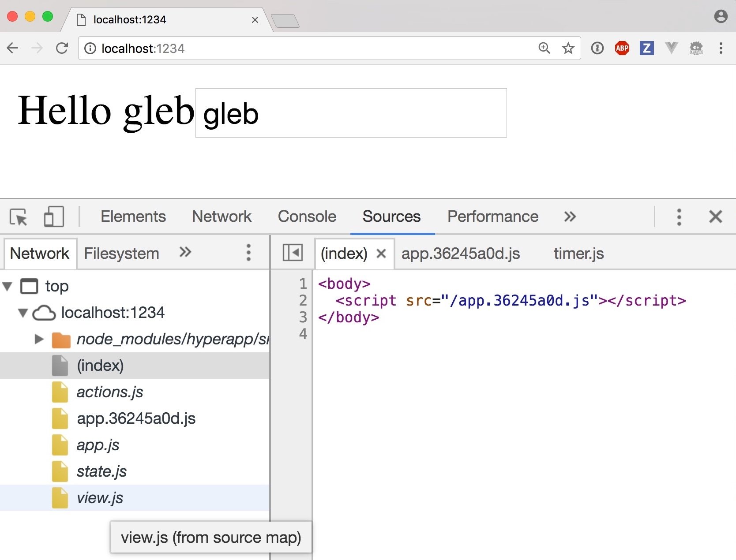Collapse the top frame tree node
The width and height of the screenshot is (736, 560).
coord(8,287)
